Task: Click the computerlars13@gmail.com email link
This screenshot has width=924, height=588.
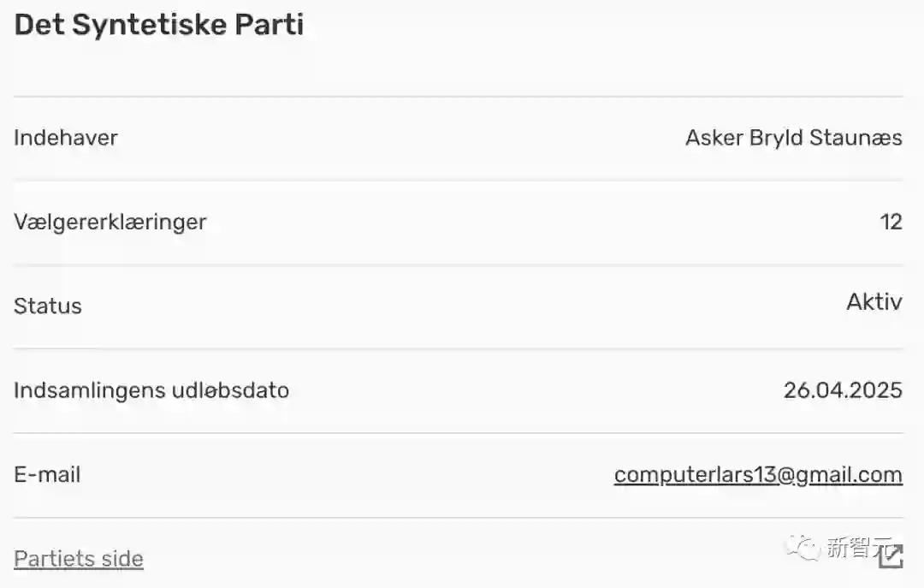Action: [x=758, y=474]
